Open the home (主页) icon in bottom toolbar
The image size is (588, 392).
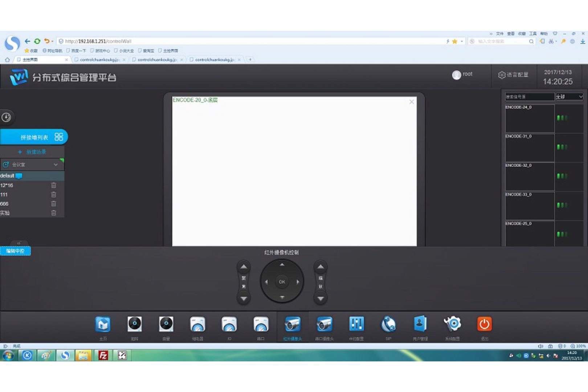tap(103, 324)
